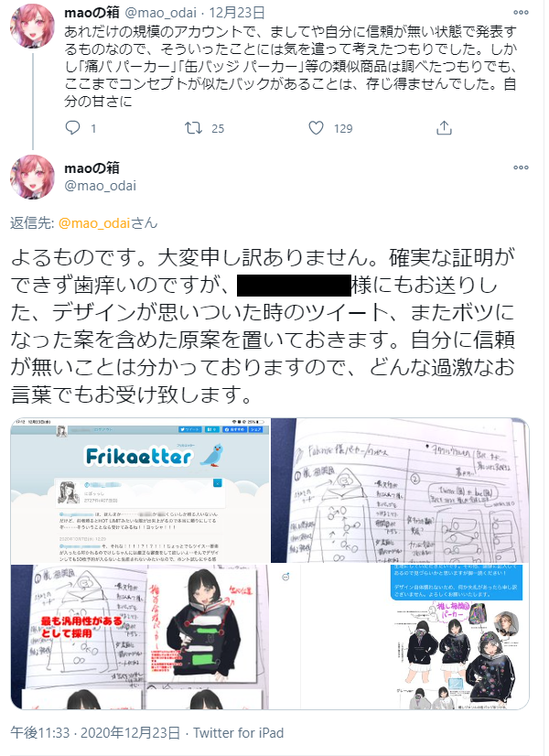549x756 pixels.
Task: Open the hoodie illustration image at bottom left
Action: [x=140, y=637]
